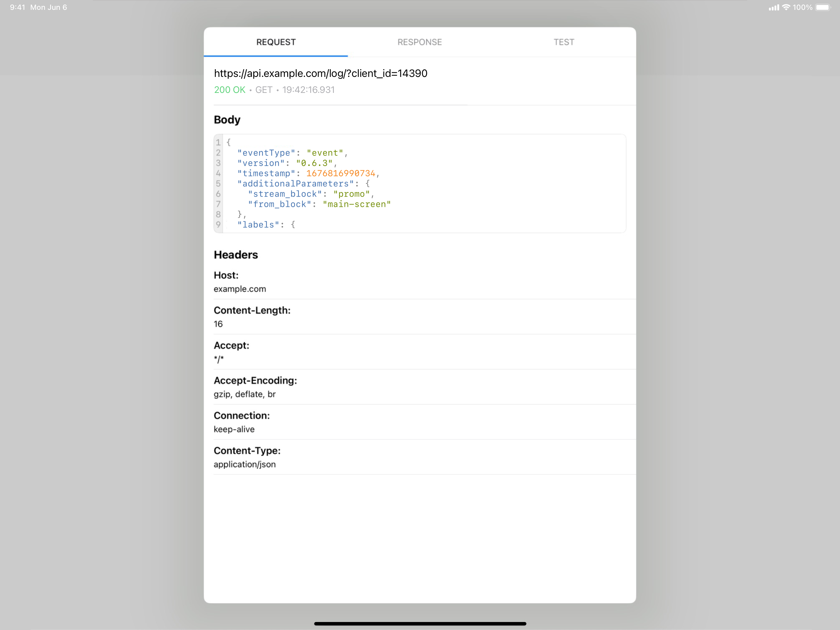Screen dimensions: 840x630
Task: Switch to the REQUEST tab
Action: click(x=276, y=42)
